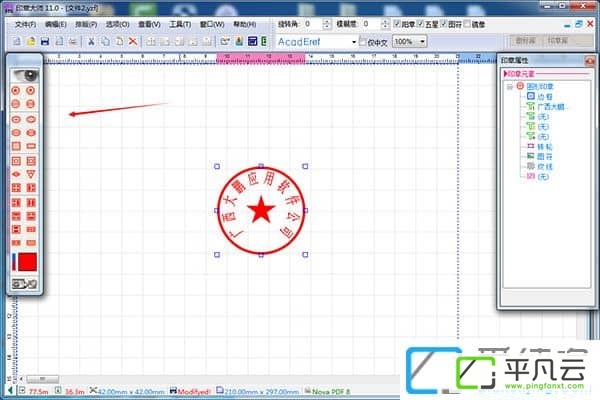The width and height of the screenshot is (600, 400).
Task: Open the AcadEref font dropdown
Action: coord(354,42)
